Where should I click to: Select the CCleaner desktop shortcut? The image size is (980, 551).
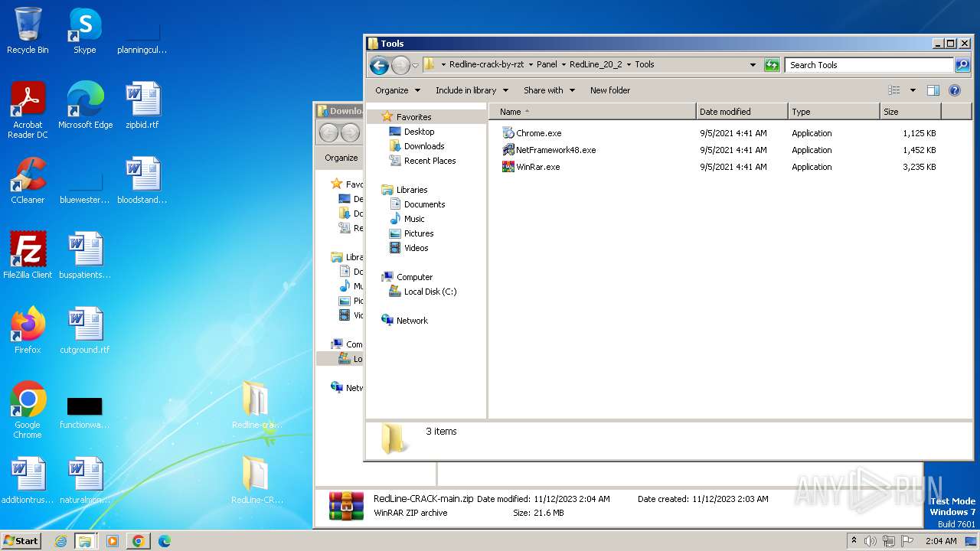[28, 181]
